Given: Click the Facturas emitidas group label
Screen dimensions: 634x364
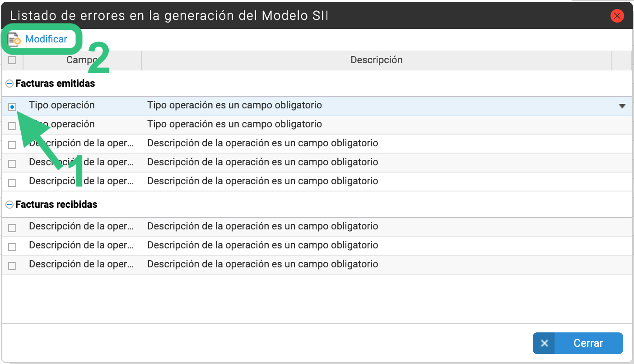Looking at the screenshot, I should tap(55, 84).
